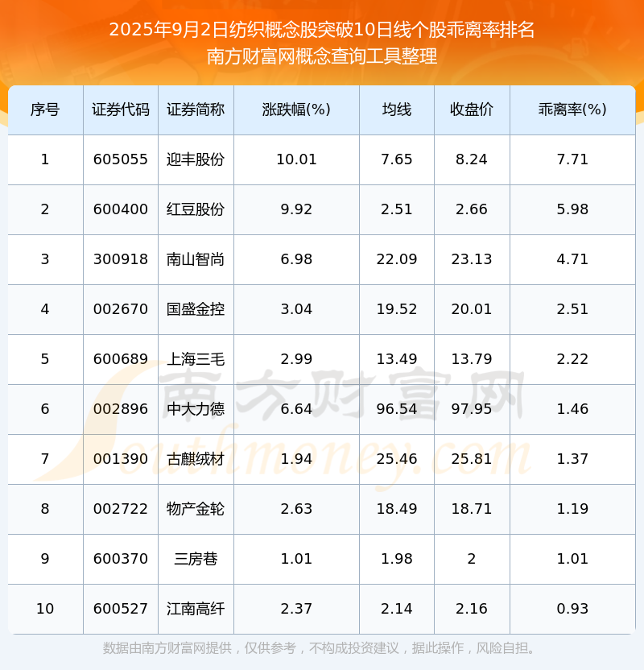
Task: Select stock code 002670
Action: pos(121,309)
